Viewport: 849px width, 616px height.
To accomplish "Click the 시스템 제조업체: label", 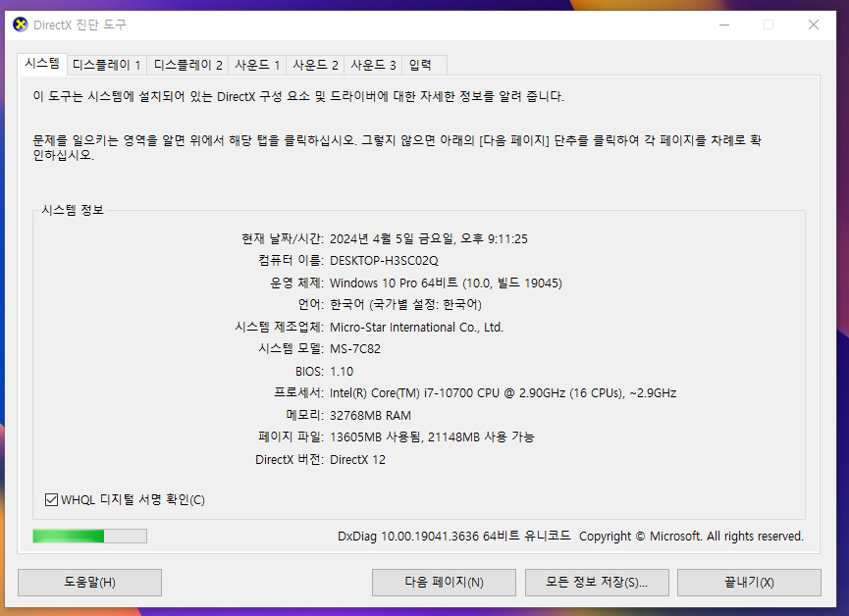I will [x=279, y=328].
